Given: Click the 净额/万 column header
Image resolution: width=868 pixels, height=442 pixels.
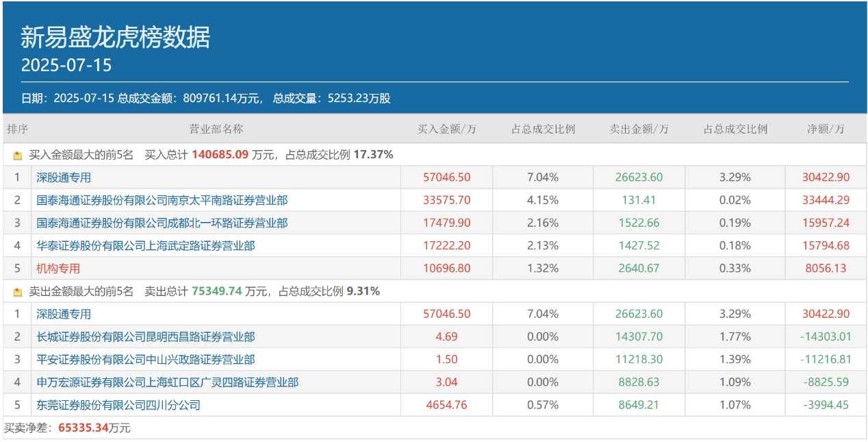Looking at the screenshot, I should [826, 129].
